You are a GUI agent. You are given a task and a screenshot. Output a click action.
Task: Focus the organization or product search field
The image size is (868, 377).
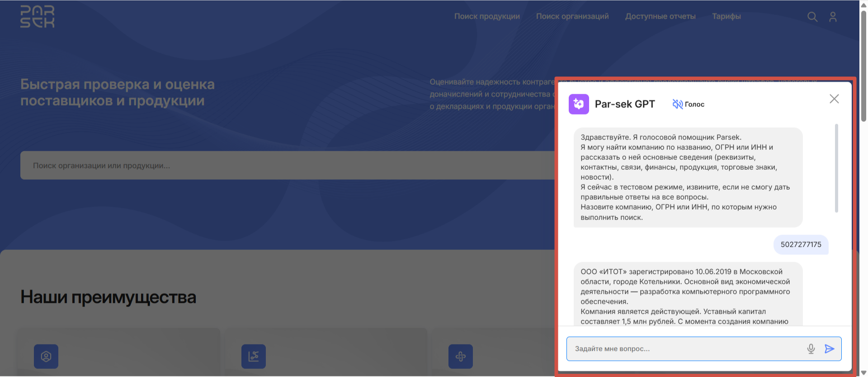(x=288, y=165)
